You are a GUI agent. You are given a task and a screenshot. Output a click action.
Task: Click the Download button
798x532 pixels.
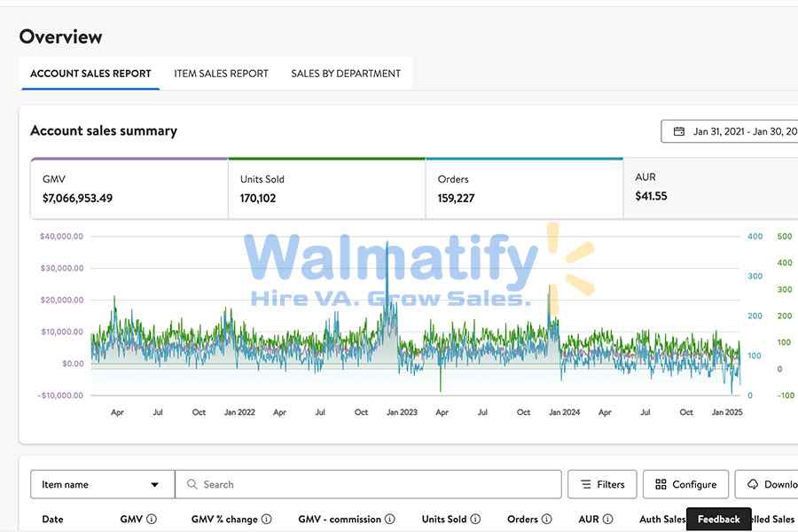tap(767, 484)
